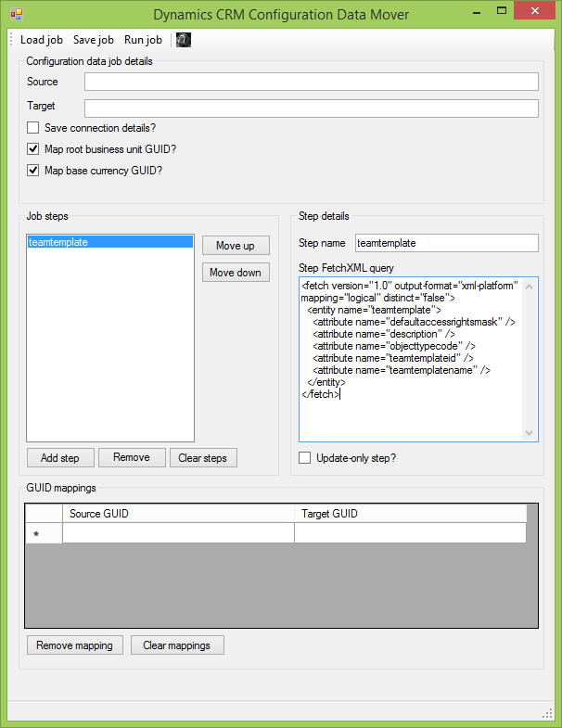This screenshot has width=562, height=728.
Task: Close the Configuration Data Mover window
Action: click(534, 11)
